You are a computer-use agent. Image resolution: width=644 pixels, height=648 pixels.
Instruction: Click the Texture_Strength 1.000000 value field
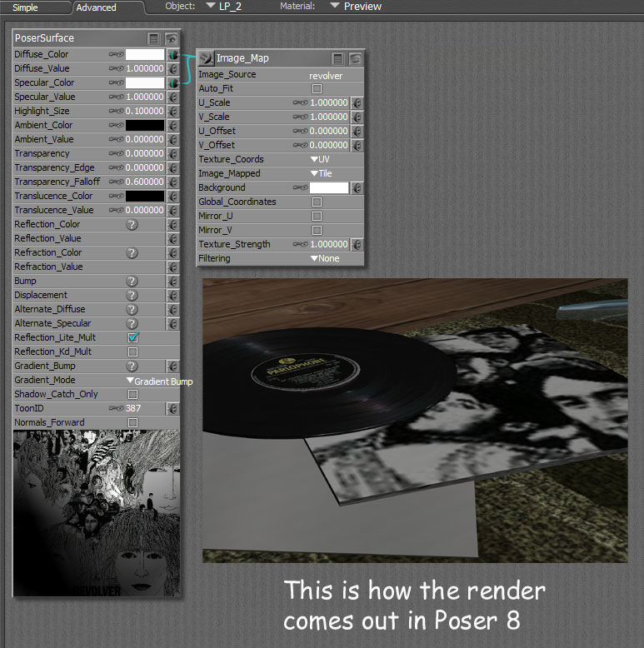tap(329, 245)
